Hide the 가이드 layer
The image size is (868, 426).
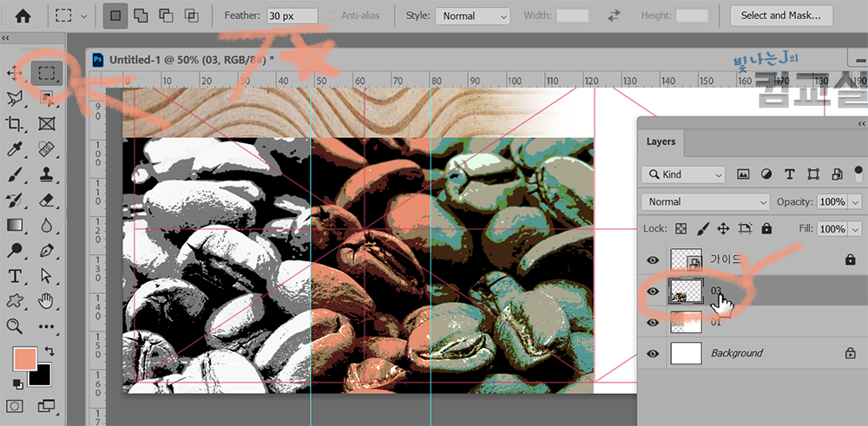tap(654, 259)
